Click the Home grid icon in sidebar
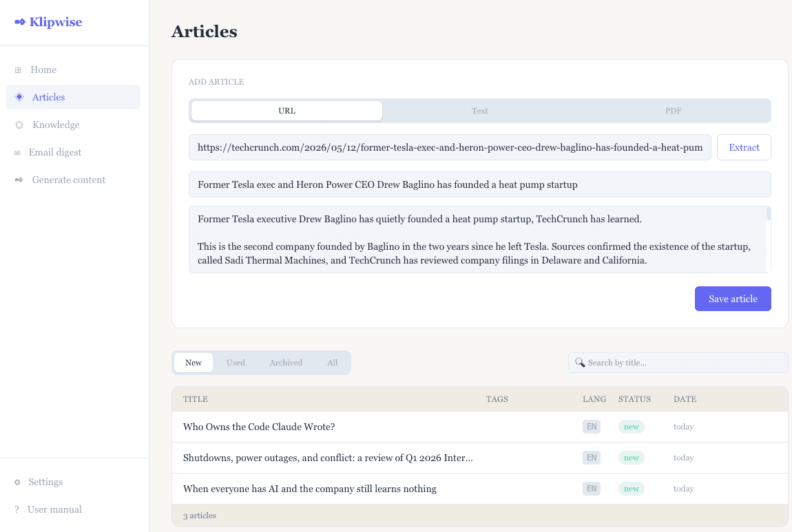Image resolution: width=792 pixels, height=532 pixels. click(18, 70)
